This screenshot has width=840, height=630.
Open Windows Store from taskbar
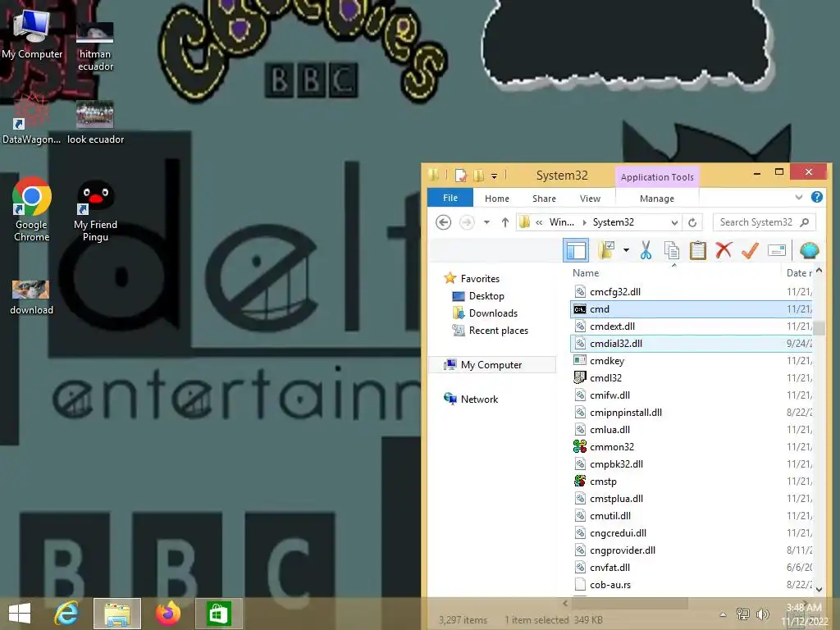click(x=218, y=614)
